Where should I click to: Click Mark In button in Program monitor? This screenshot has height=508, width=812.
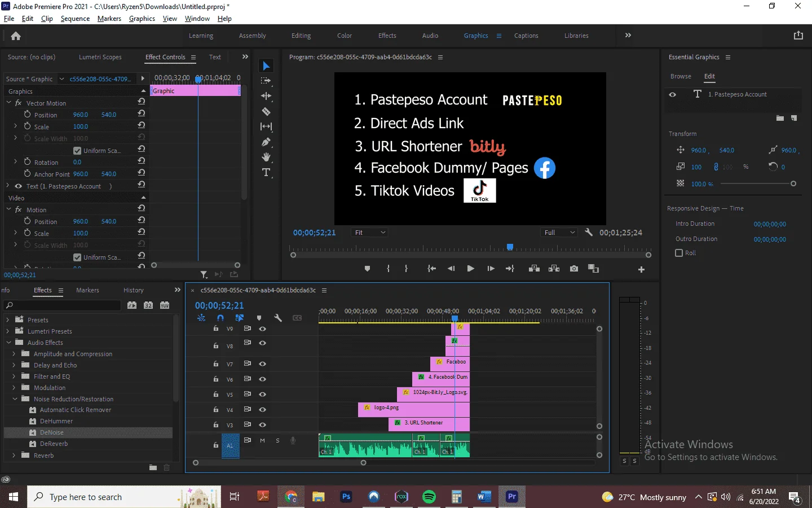point(389,269)
